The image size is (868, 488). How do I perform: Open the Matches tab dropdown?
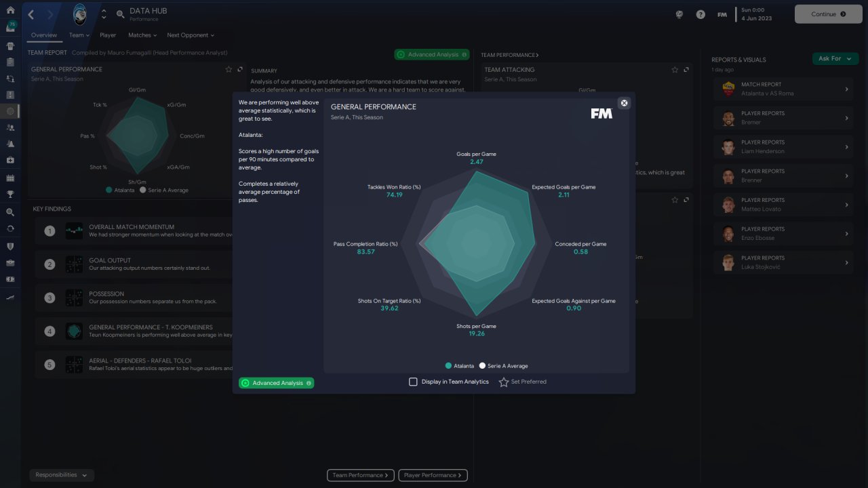142,35
